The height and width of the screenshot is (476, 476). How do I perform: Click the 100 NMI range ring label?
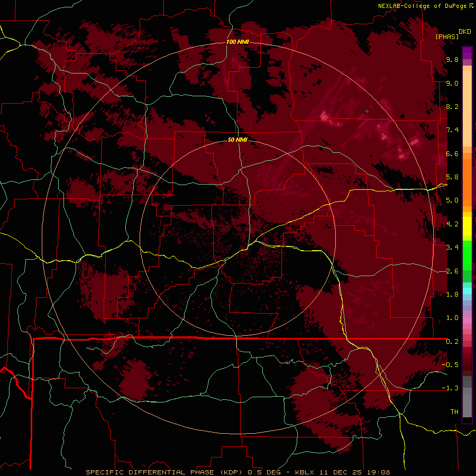coord(237,42)
